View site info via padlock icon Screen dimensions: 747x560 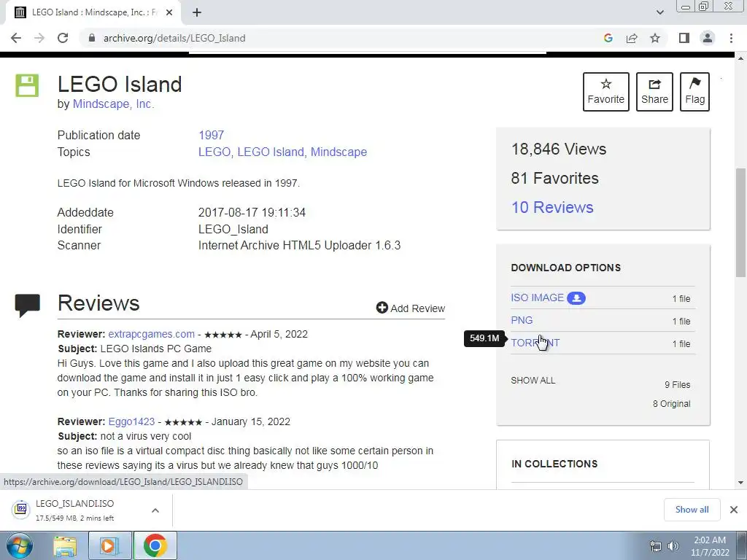pos(92,38)
